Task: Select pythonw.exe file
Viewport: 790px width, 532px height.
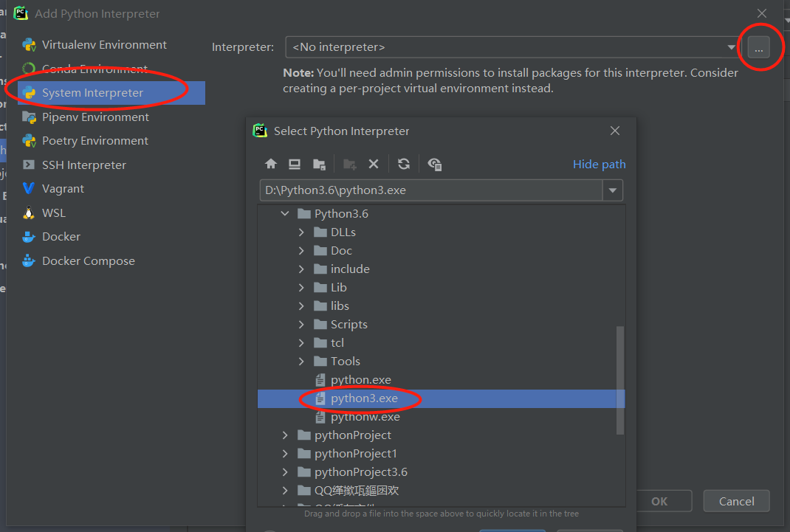Action: point(365,417)
